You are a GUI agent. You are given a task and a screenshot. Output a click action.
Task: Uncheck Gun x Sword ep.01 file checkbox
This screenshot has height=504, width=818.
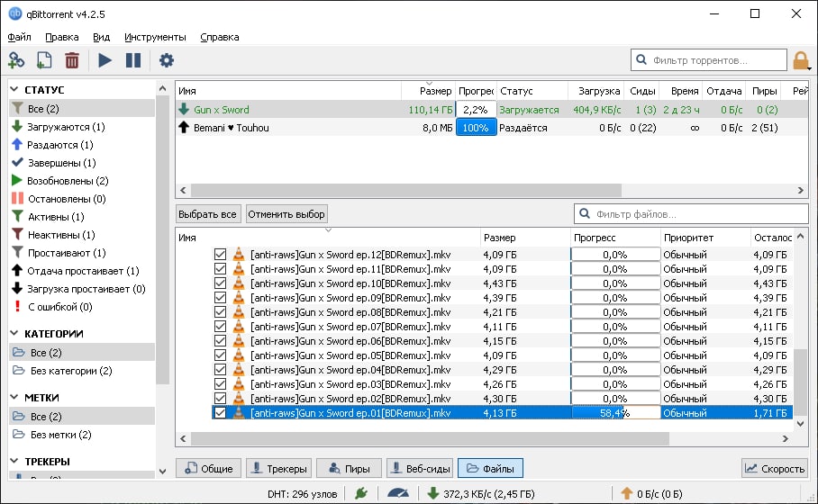(x=220, y=413)
